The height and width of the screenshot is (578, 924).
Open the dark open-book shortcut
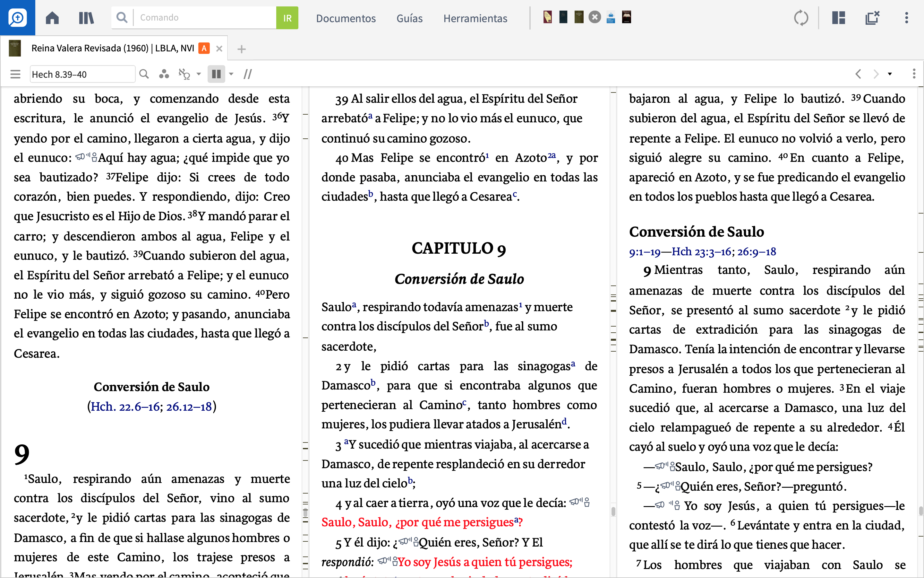pyautogui.click(x=627, y=17)
